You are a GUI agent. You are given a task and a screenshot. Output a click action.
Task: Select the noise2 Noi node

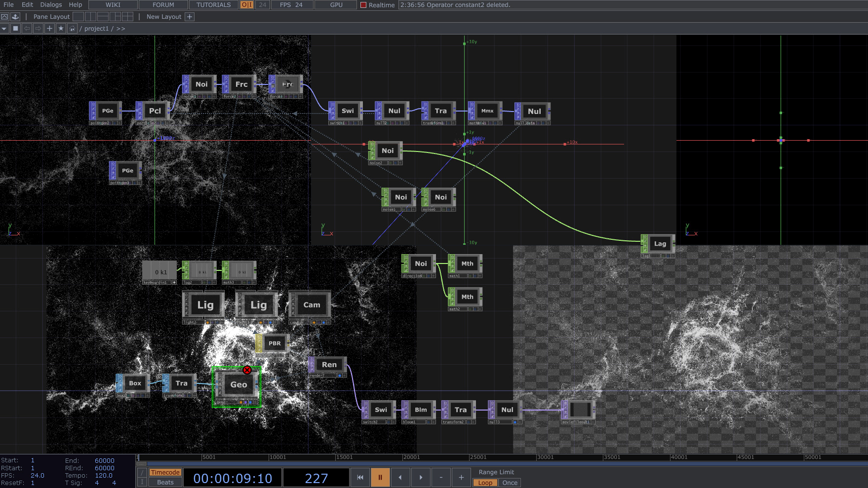click(388, 150)
